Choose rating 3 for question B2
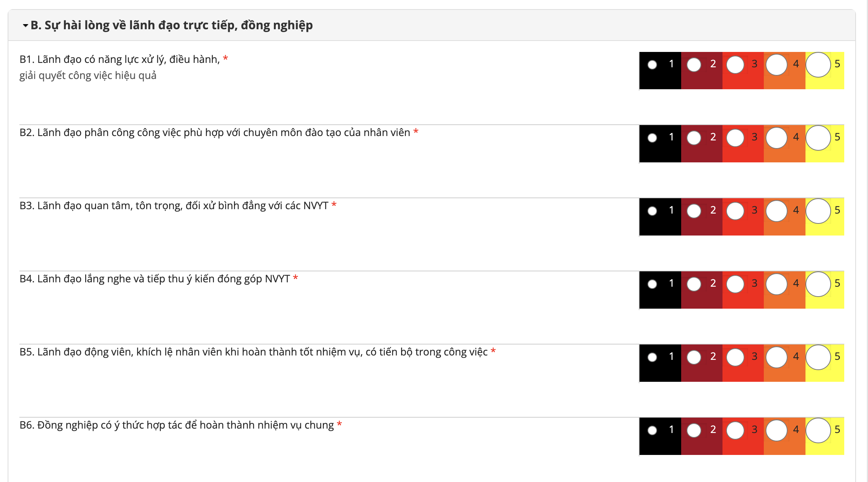This screenshot has height=482, width=868. coord(735,138)
